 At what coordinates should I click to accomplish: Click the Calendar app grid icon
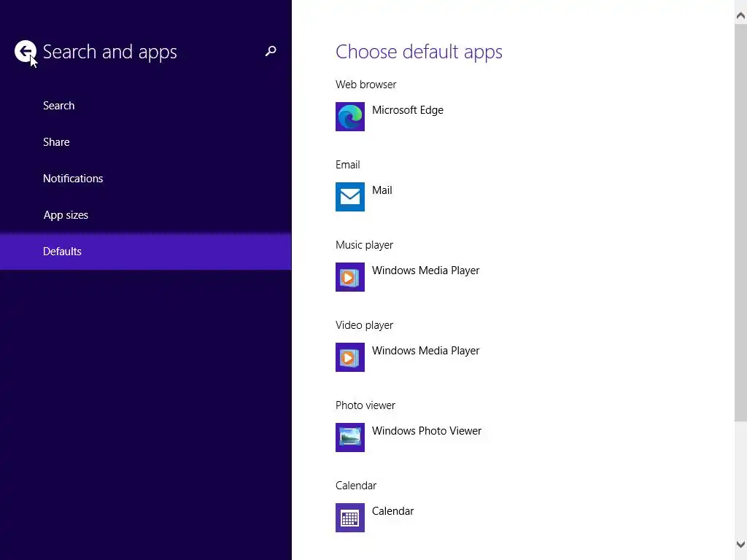tap(349, 518)
